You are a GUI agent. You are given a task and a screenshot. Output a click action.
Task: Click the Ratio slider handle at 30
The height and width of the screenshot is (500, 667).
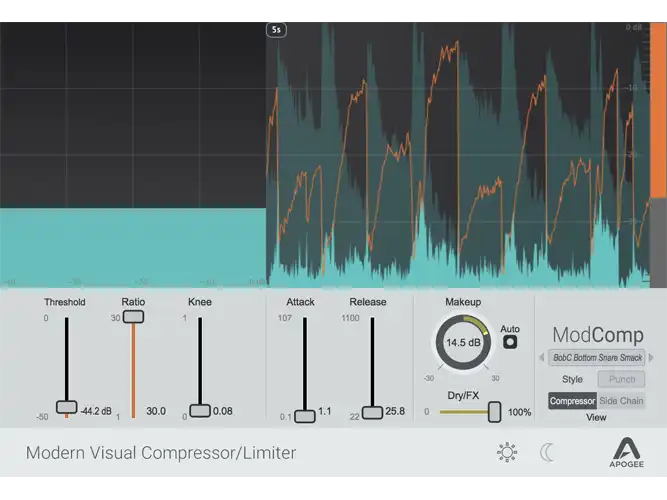coord(133,317)
